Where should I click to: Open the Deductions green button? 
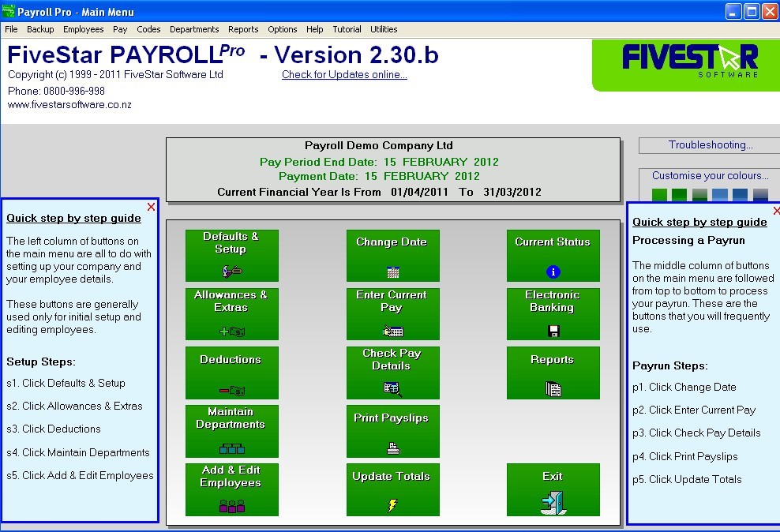click(232, 373)
